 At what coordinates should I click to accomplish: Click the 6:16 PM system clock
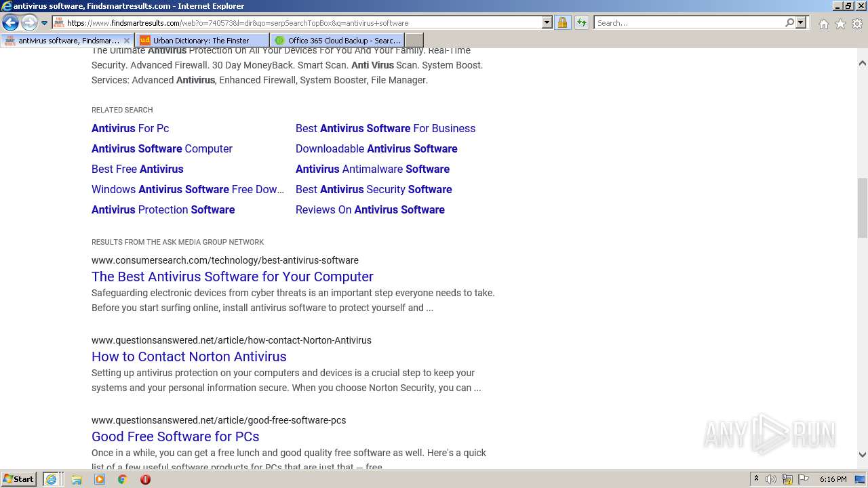833,479
